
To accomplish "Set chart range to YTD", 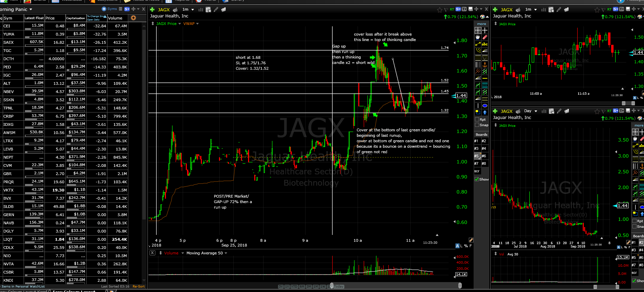I will [294, 287].
